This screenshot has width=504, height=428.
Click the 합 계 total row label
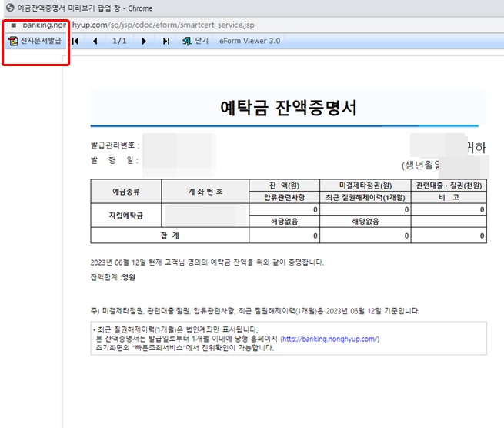(170, 236)
